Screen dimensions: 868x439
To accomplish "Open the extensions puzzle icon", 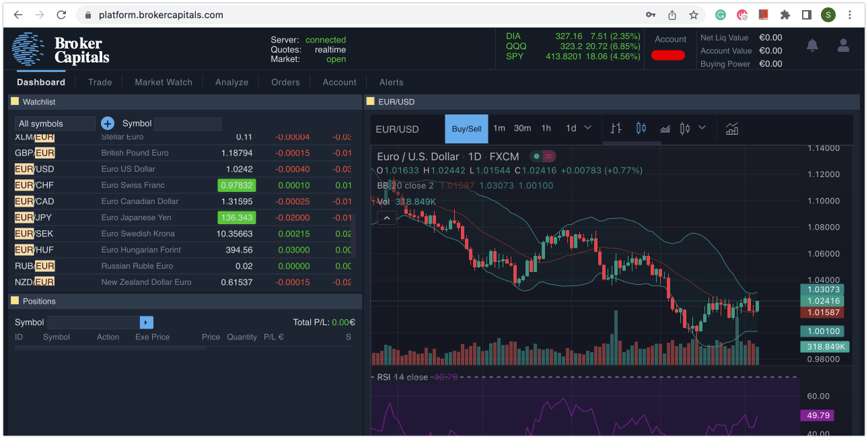I will pyautogui.click(x=785, y=15).
